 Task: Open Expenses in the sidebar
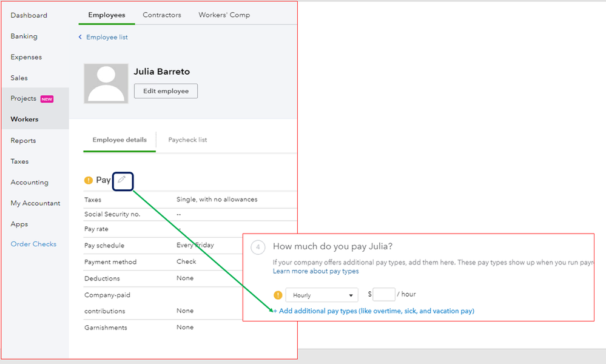click(x=26, y=57)
